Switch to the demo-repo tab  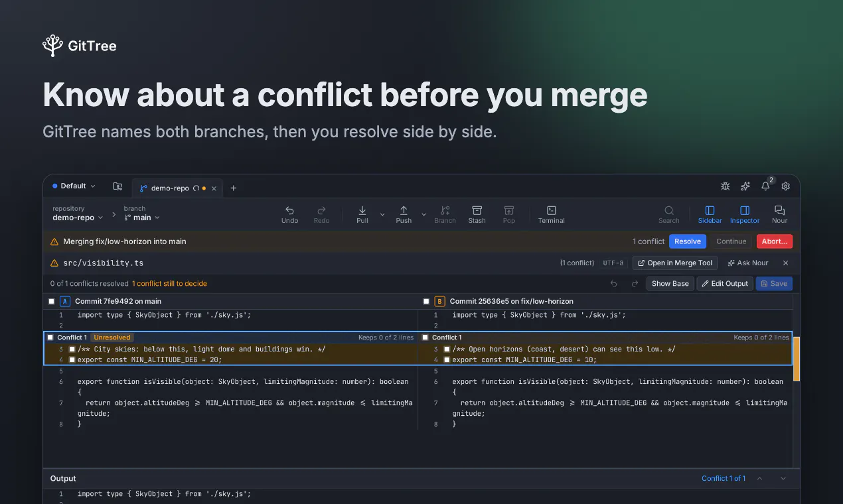(171, 188)
